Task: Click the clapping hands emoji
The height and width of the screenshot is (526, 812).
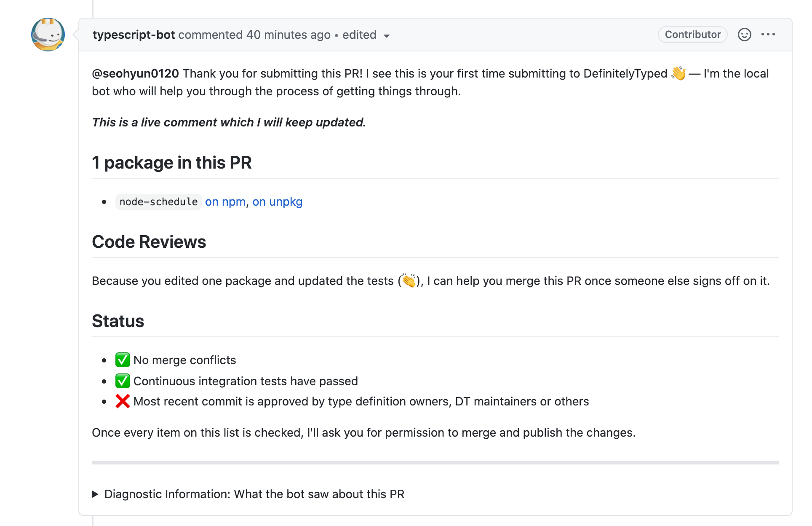Action: 409,281
